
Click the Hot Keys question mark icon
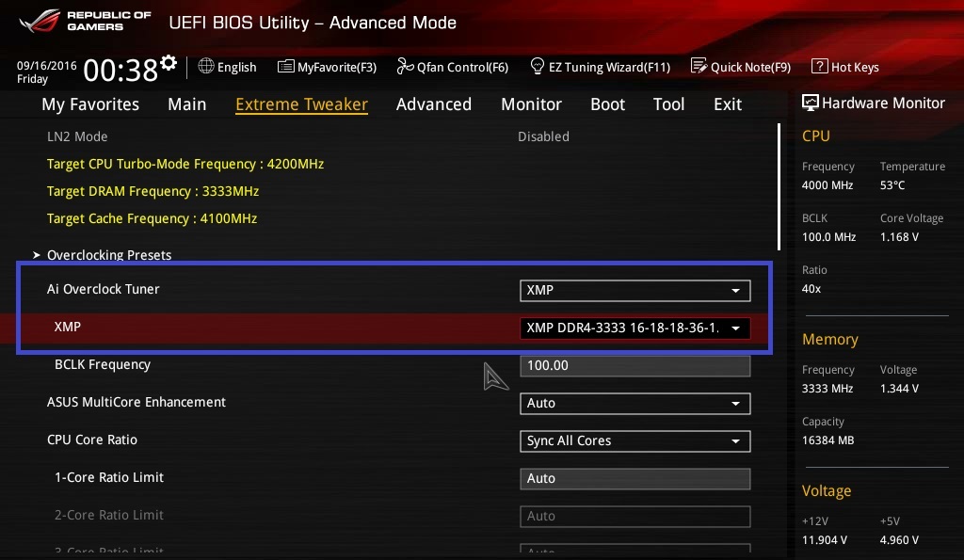pos(820,66)
